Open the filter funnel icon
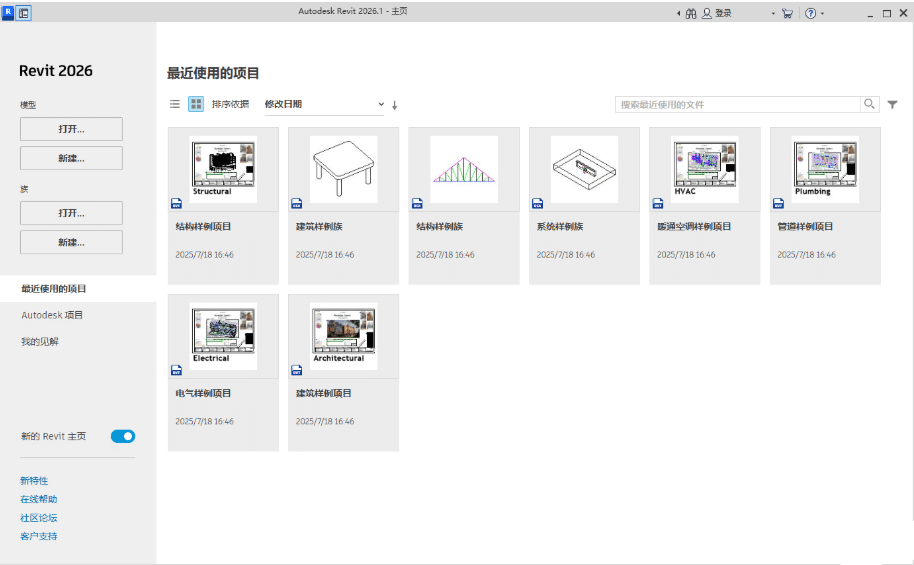The image size is (914, 565). coord(892,104)
